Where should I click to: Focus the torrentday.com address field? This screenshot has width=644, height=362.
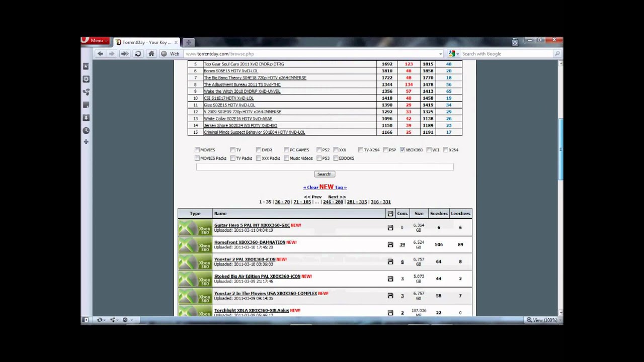(309, 54)
